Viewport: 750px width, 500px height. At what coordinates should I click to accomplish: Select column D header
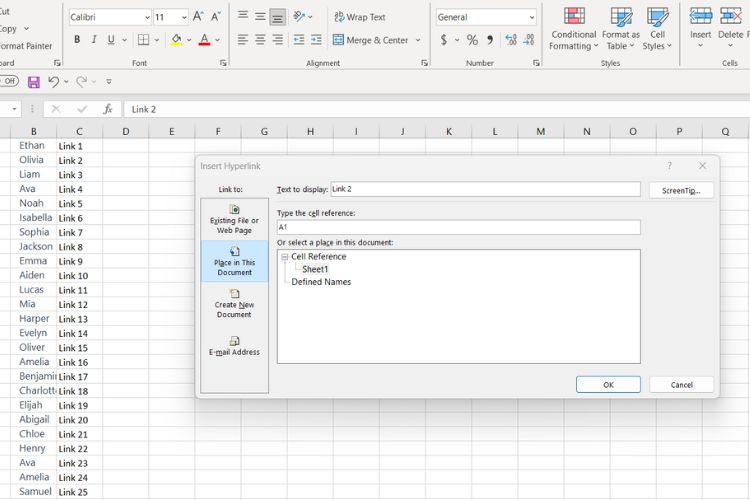[125, 132]
